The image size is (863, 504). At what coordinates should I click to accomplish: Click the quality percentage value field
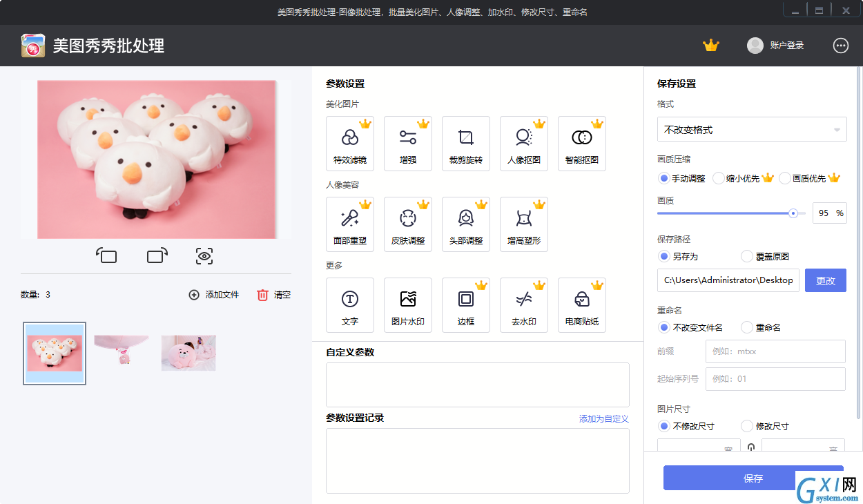(x=830, y=213)
